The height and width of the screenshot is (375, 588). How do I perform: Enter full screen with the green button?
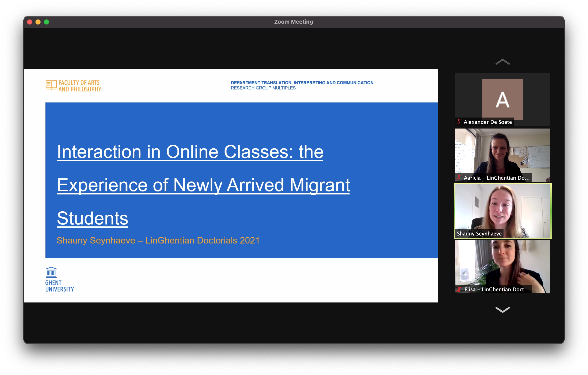46,22
